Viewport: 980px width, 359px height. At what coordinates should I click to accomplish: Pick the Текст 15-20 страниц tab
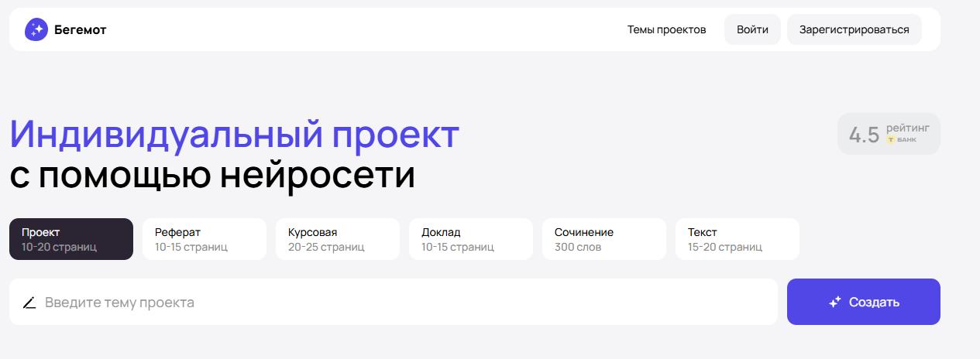[737, 239]
